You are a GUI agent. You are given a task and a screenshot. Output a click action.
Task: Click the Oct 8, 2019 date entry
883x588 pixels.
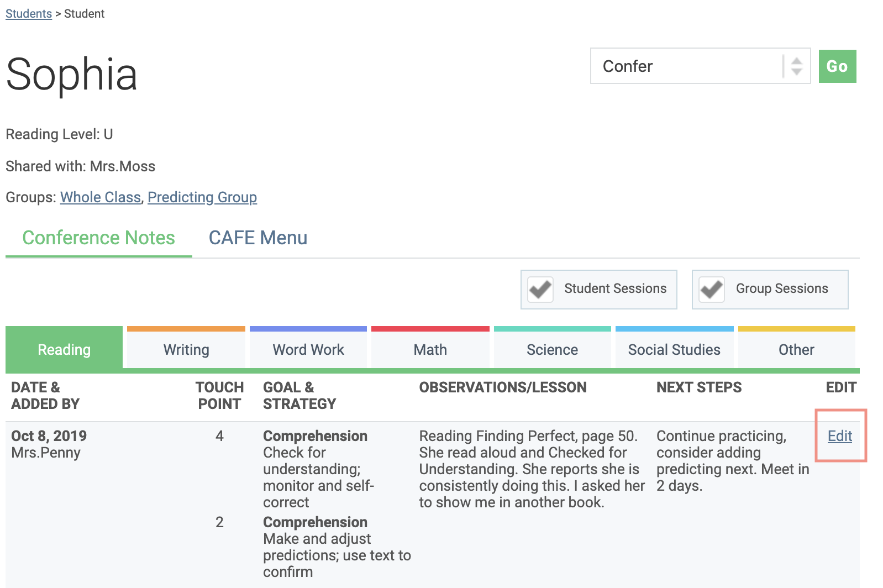[x=49, y=436]
